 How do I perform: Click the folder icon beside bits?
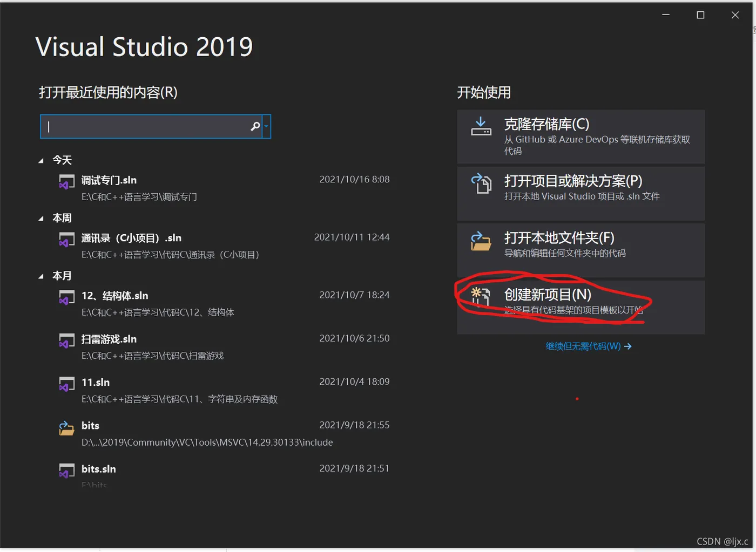[66, 428]
